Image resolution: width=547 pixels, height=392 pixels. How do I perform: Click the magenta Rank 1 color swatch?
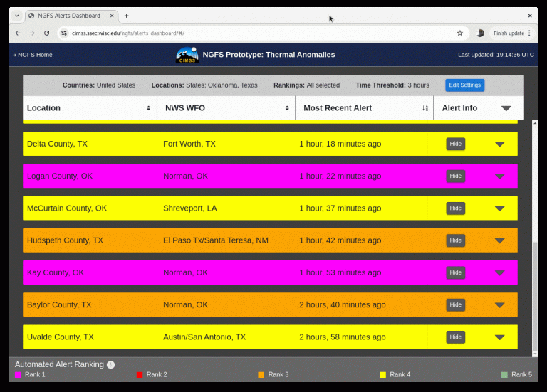pyautogui.click(x=19, y=374)
